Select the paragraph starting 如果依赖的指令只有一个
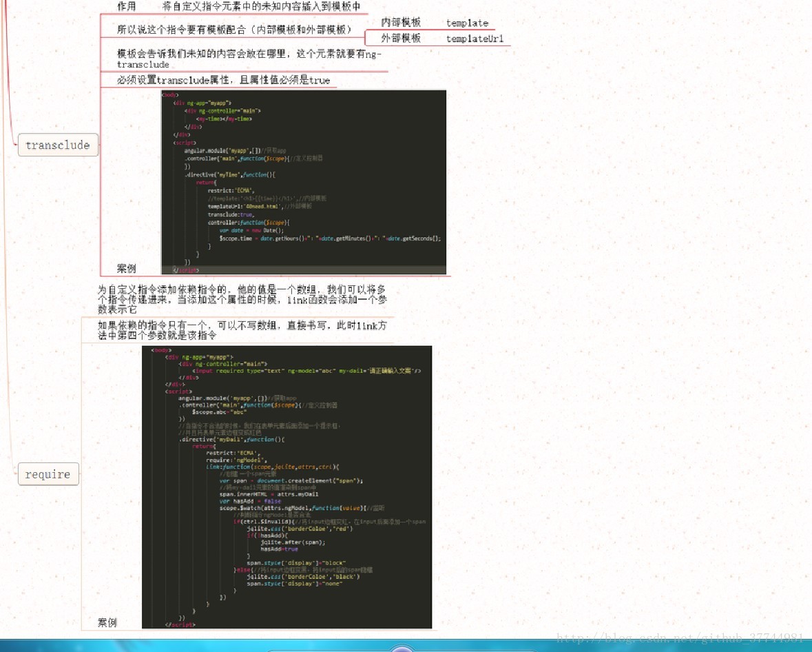Screen dimensions: 812x652 pyautogui.click(x=242, y=330)
